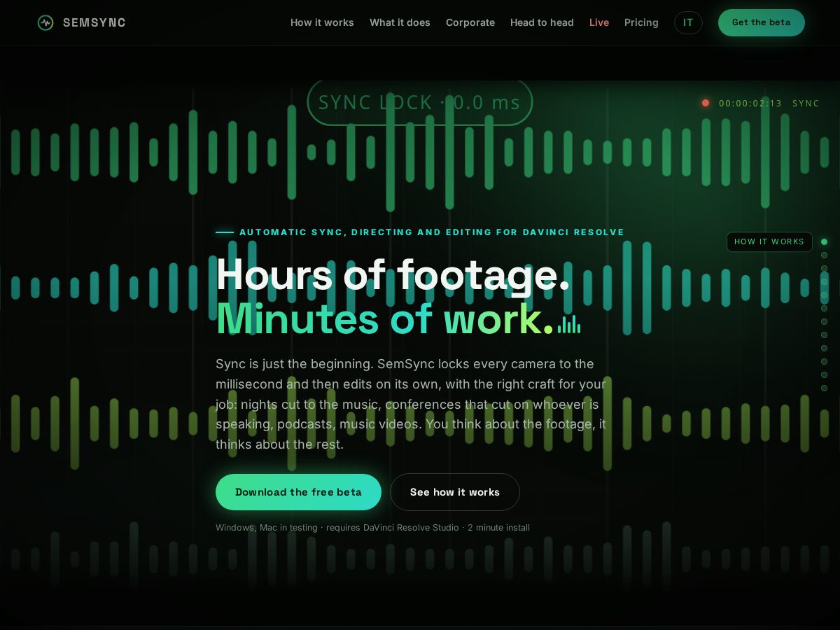Open the How it works nav link

click(x=322, y=22)
